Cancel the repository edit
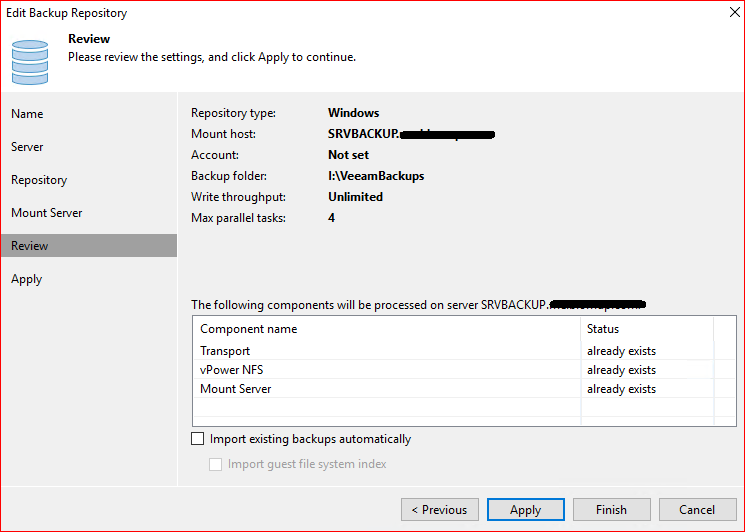 (697, 510)
